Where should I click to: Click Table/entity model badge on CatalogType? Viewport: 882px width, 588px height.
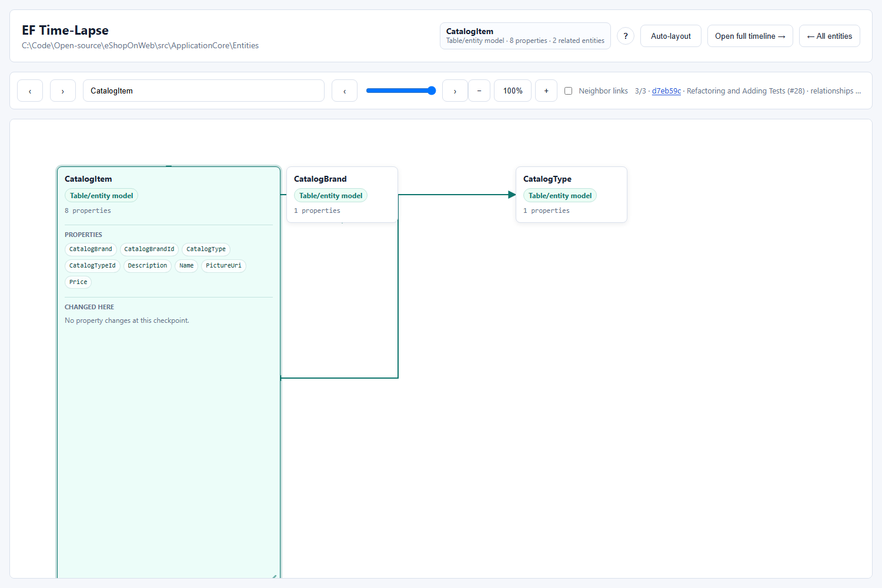tap(560, 196)
